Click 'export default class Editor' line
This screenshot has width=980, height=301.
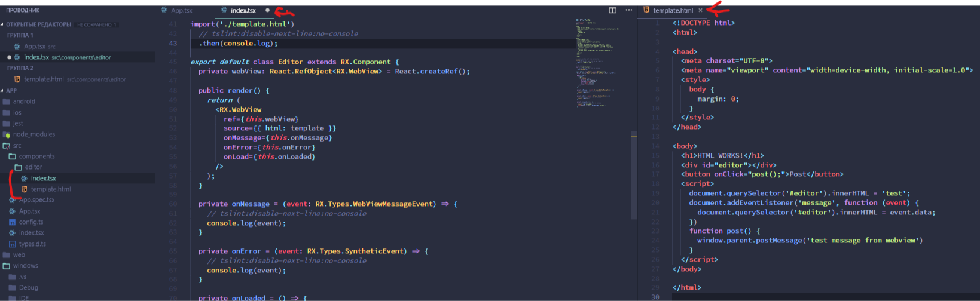point(294,62)
